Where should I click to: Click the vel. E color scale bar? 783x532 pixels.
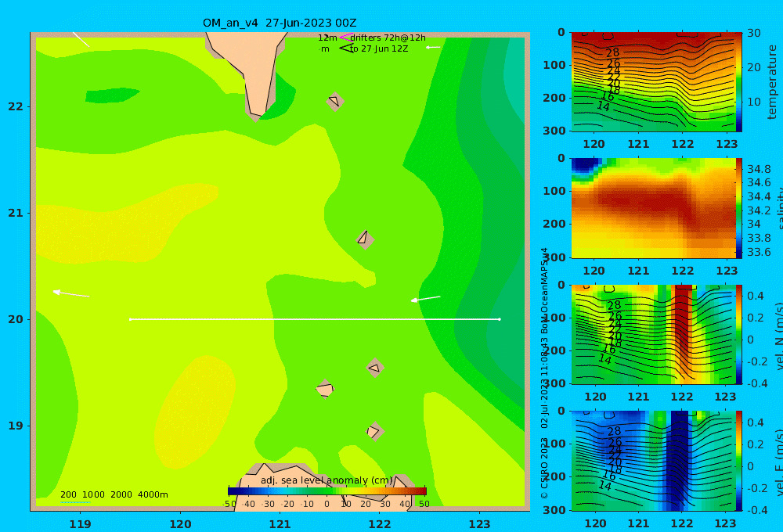pos(739,461)
